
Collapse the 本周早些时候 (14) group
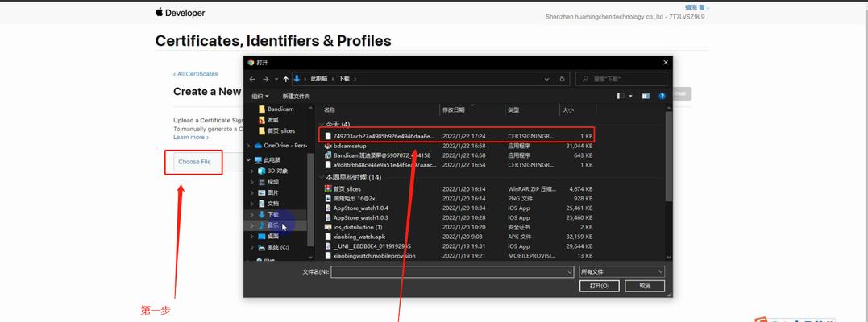pos(322,178)
